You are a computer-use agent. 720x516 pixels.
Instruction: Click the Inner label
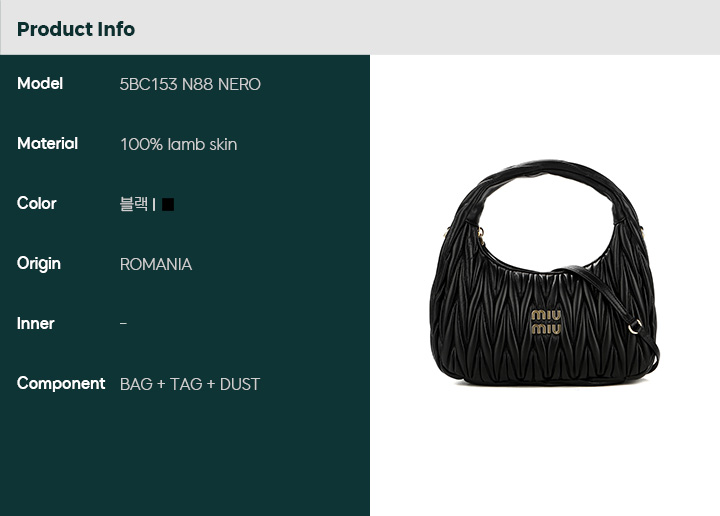click(x=35, y=323)
